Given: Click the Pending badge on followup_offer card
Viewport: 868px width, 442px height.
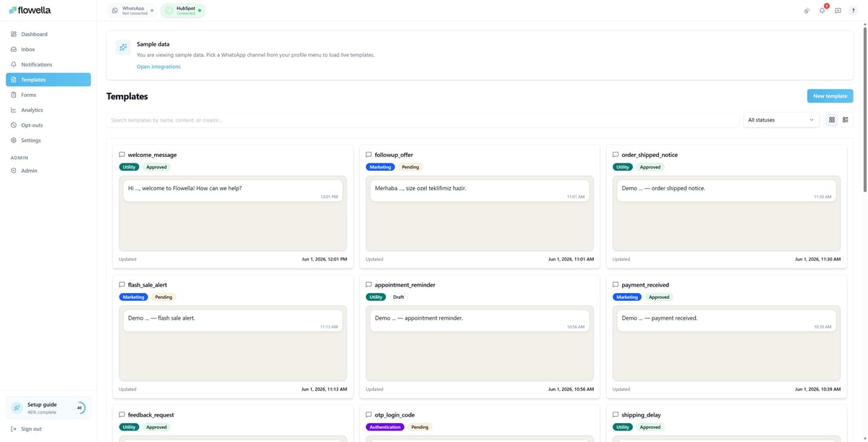Looking at the screenshot, I should point(410,167).
